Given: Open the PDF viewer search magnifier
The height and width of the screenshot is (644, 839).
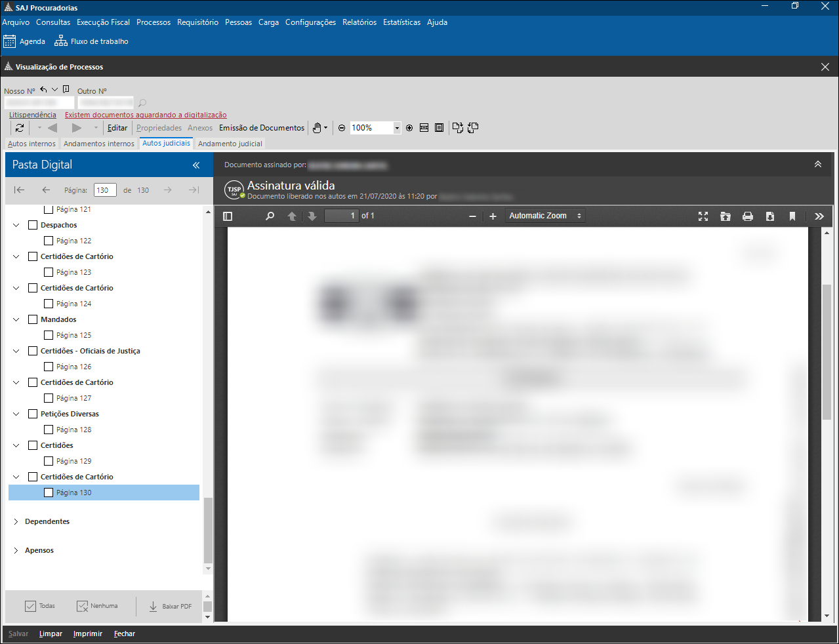Looking at the screenshot, I should 270,216.
